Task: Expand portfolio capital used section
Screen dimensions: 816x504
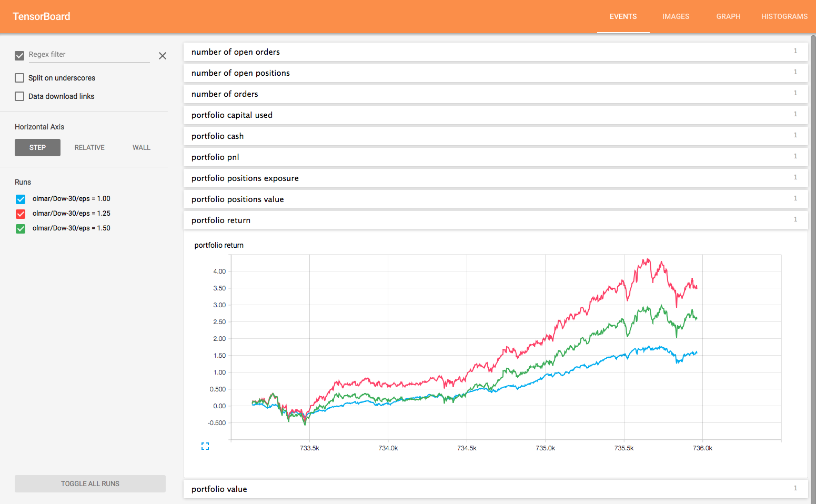Action: [x=496, y=115]
